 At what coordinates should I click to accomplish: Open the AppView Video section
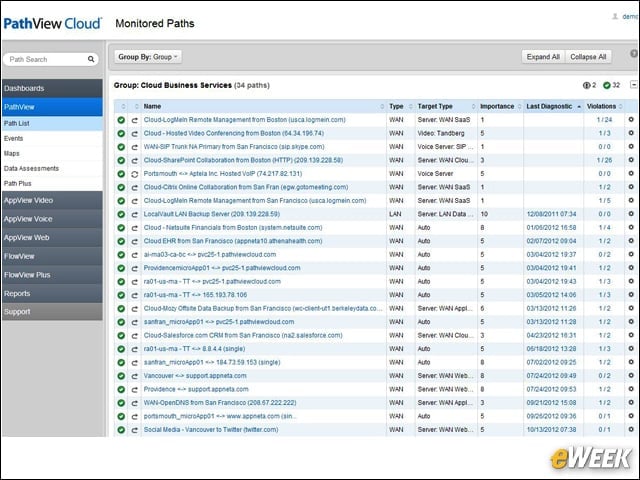tap(52, 200)
